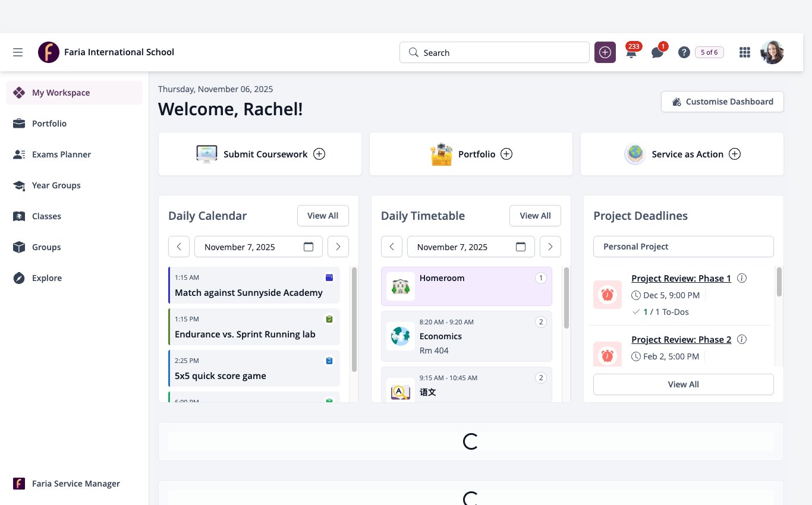Open the Daily Calendar date picker icon

[309, 247]
